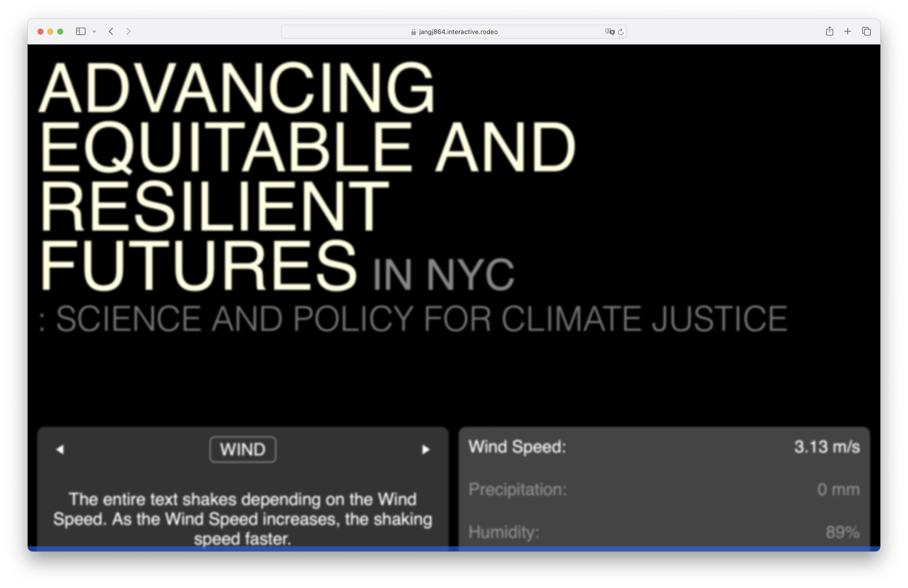Go back with the left arrow

point(111,32)
